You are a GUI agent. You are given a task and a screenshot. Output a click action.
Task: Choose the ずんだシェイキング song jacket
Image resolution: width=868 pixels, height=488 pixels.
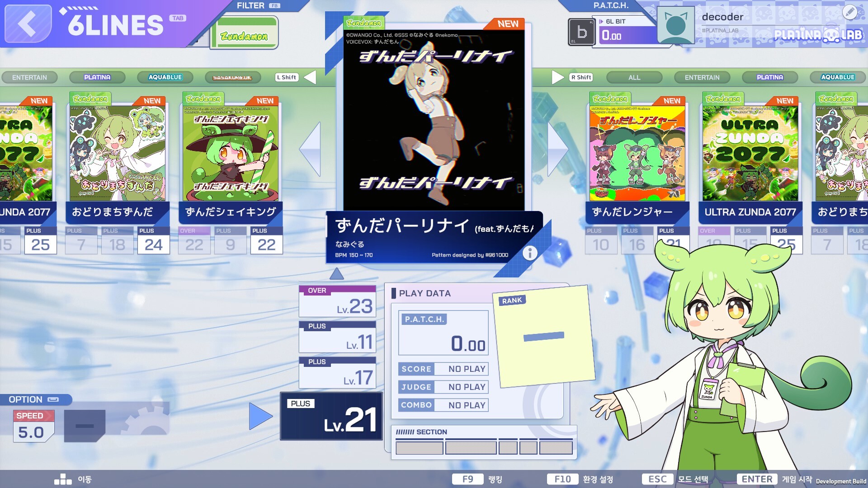coord(231,154)
